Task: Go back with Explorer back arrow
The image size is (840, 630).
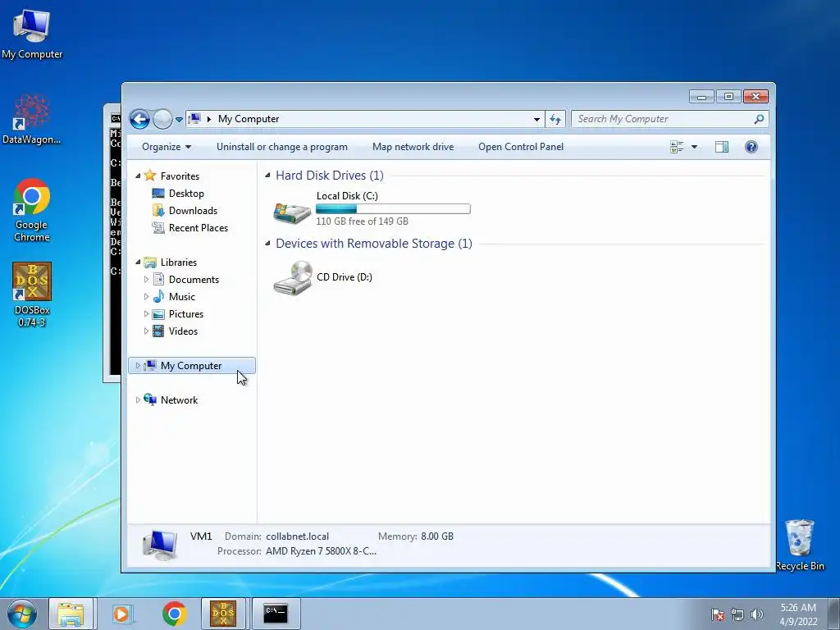Action: coord(139,119)
